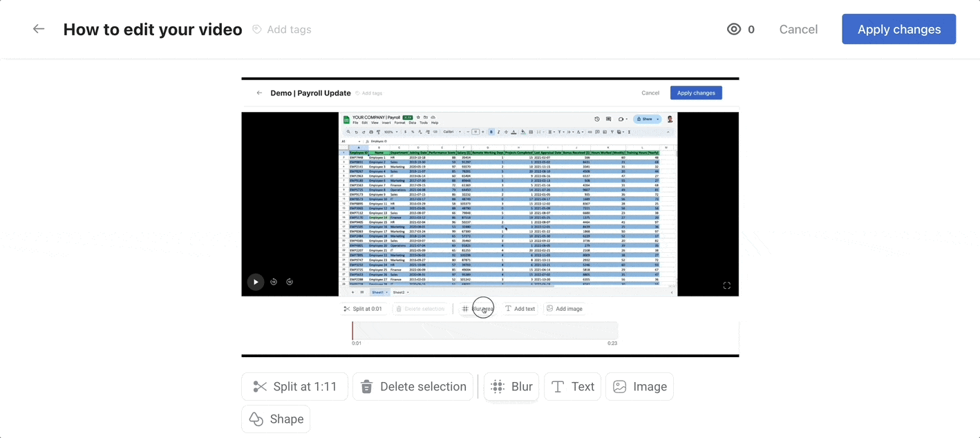Viewport: 980px width, 438px height.
Task: Switch to the Sheet2 tab
Action: [x=397, y=292]
